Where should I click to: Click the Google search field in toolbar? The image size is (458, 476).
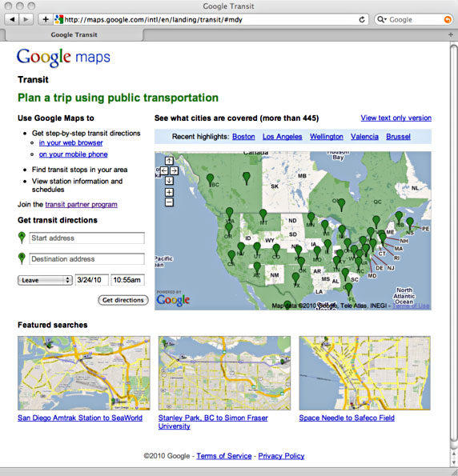coord(415,20)
